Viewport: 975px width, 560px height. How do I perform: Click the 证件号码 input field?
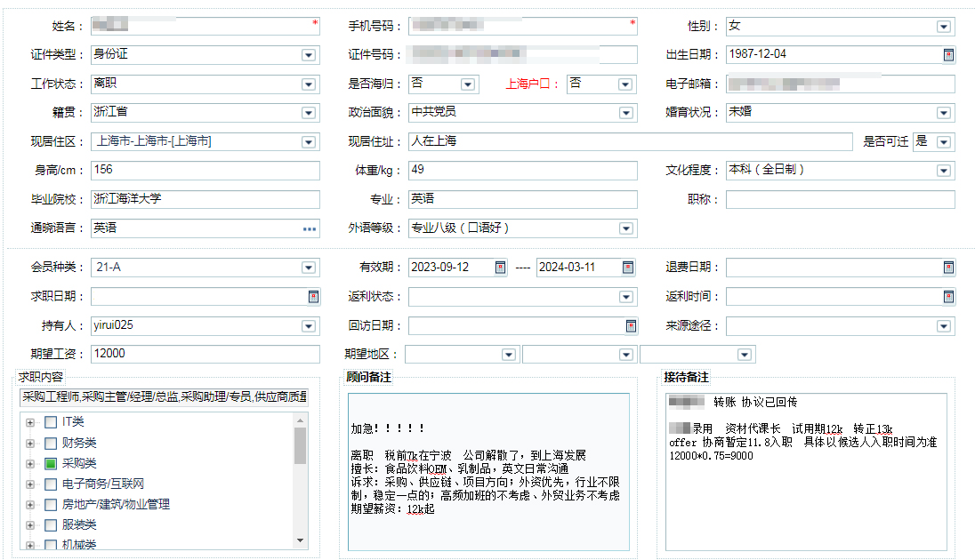tap(523, 55)
